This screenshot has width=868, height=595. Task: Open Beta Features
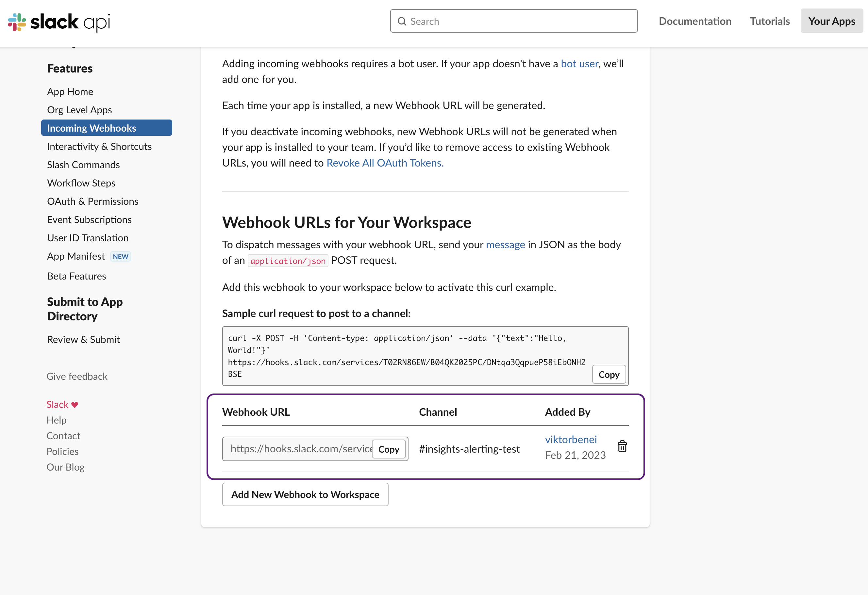(x=76, y=276)
